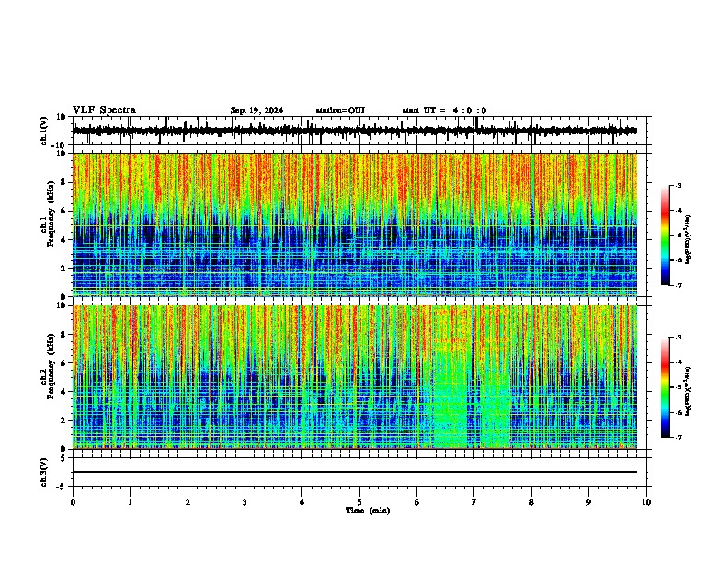The width and height of the screenshot is (728, 563).
Task: Click the flat ch.3 voltage line
Action: point(355,472)
